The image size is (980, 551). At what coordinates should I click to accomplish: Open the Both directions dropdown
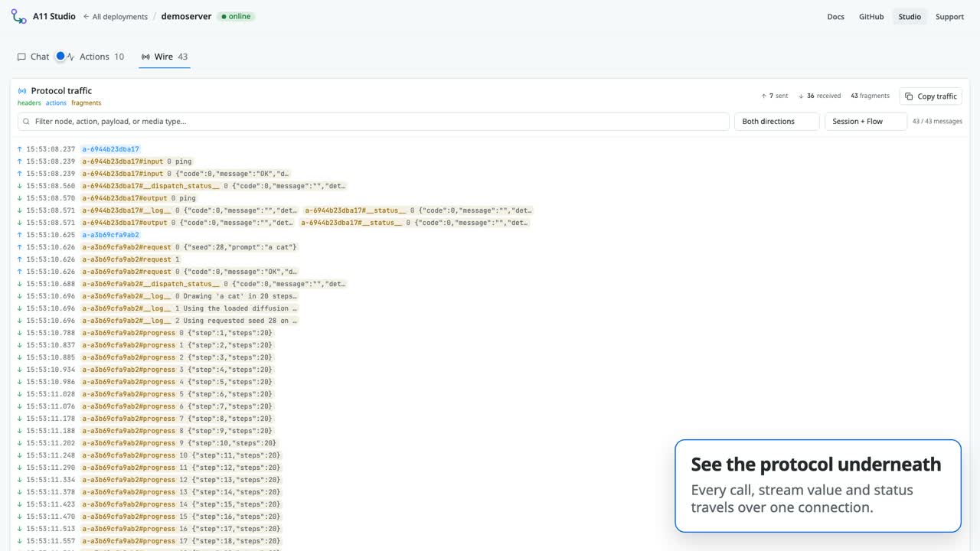pyautogui.click(x=776, y=122)
